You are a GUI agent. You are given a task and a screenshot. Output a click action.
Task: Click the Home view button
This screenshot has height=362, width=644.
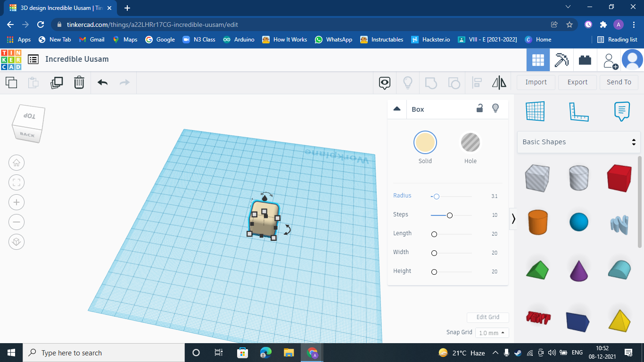[17, 163]
